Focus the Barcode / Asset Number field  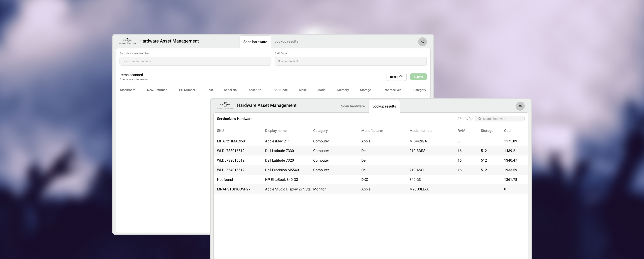pos(195,61)
